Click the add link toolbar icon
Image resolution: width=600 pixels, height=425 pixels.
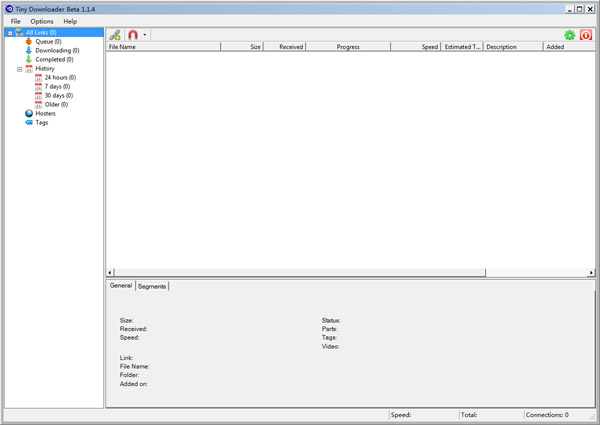point(115,35)
